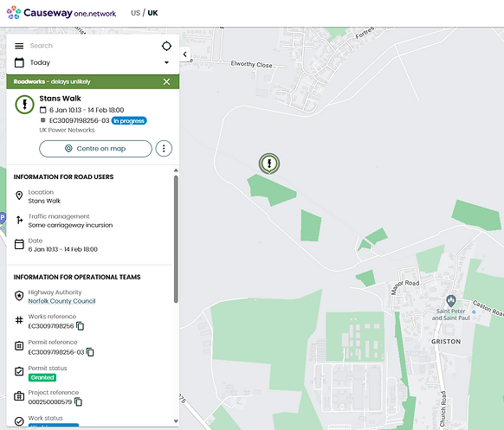The height and width of the screenshot is (430, 504).
Task: Click the Causeway one.network logo
Action: tap(61, 13)
